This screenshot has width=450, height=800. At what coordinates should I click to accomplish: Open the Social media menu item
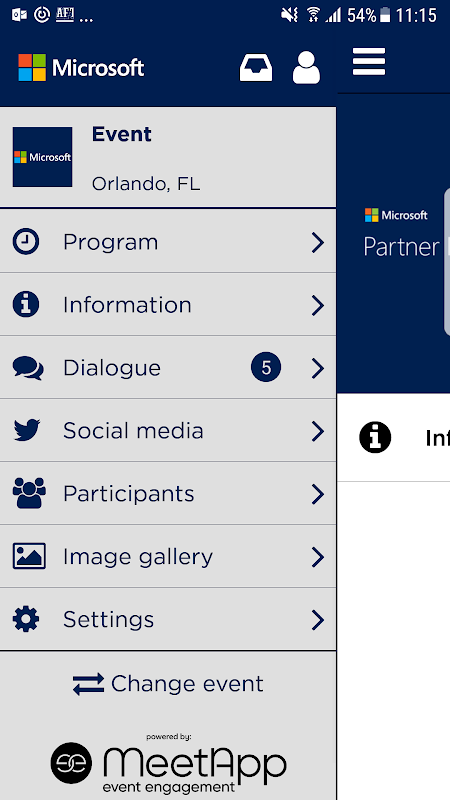(168, 431)
